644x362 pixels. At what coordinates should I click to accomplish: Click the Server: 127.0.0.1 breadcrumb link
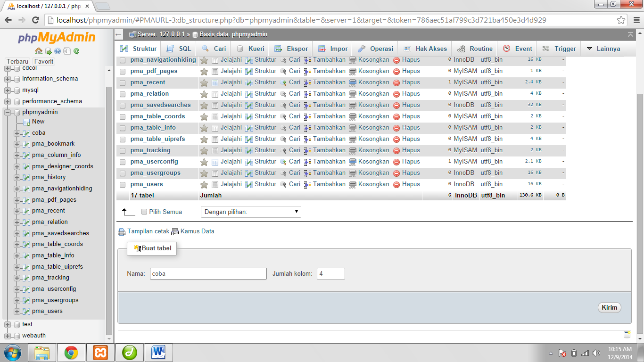coord(161,34)
